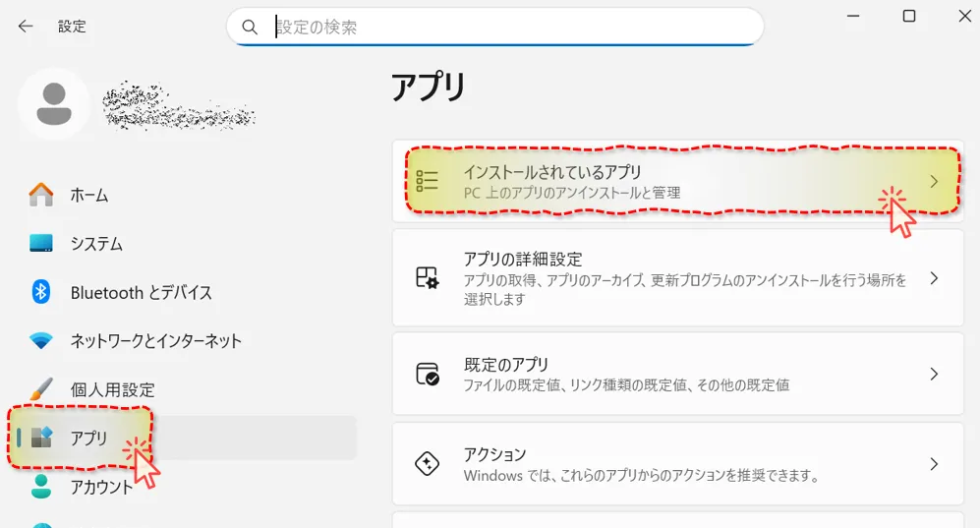Screen dimensions: 980x528
Task: Click the paintbrush personalization icon
Action: 41,388
